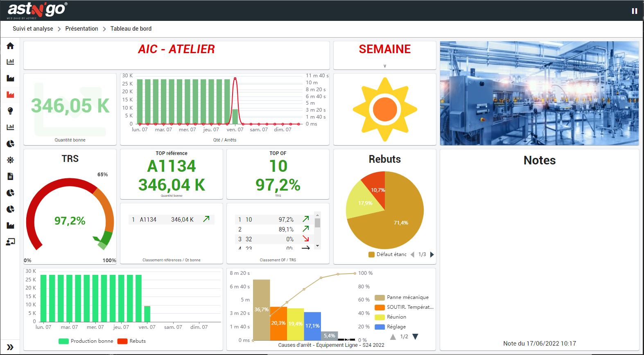Click the A1134 row in references ranking
The width and height of the screenshot is (644, 355).
(x=171, y=220)
